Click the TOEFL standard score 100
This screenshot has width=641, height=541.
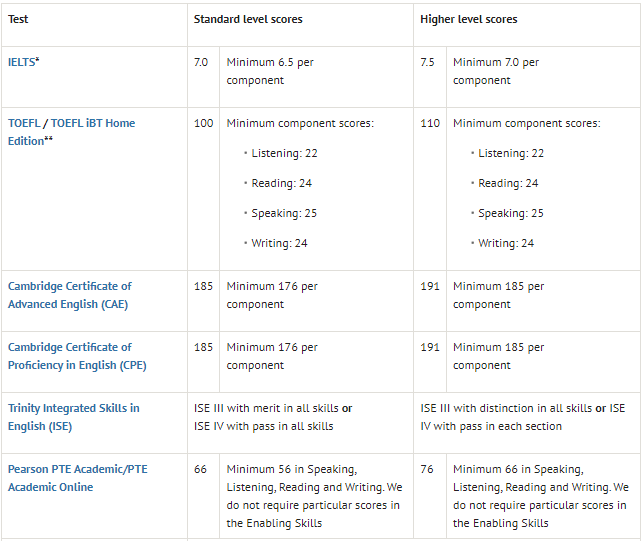[204, 123]
